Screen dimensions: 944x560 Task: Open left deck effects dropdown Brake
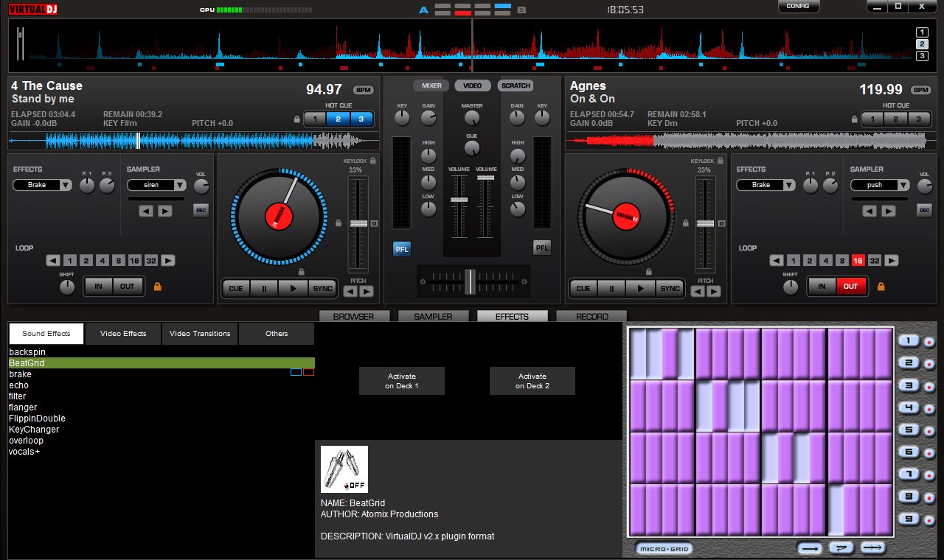pyautogui.click(x=43, y=185)
